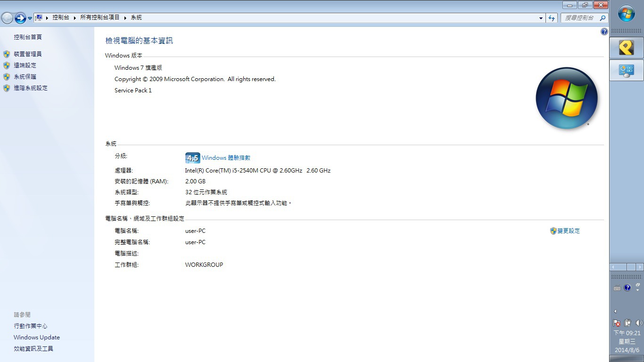Open 遠端設定 from the sidebar
Viewport: 644px width, 362px height.
coord(25,66)
